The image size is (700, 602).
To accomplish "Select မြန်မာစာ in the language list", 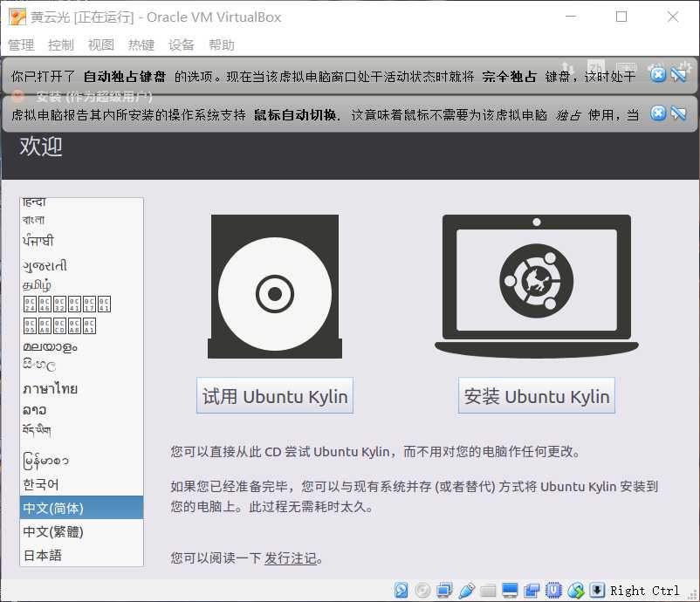I will click(82, 460).
